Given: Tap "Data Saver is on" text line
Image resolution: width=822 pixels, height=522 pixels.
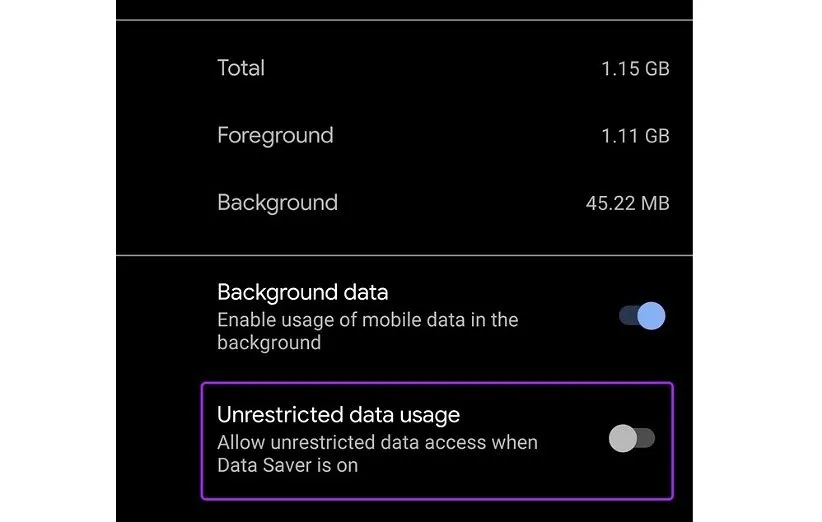Looking at the screenshot, I should 287,465.
